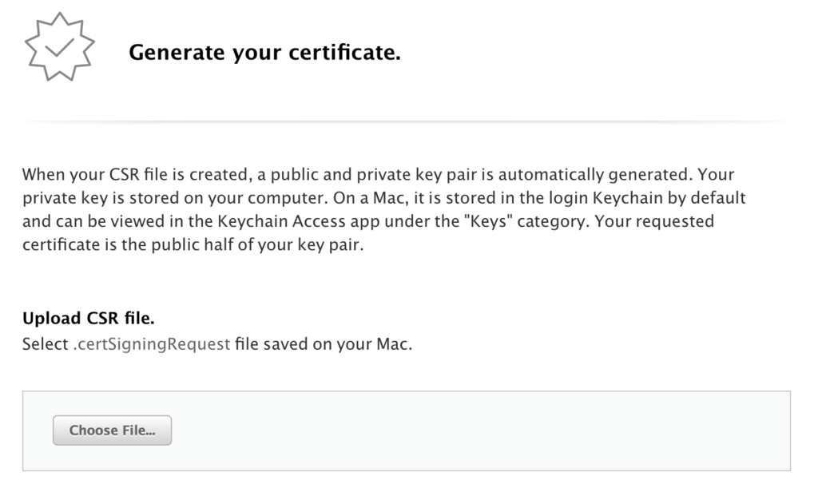Click the word 'Select' before .certSigningRequest
The width and height of the screenshot is (818, 504).
coord(46,344)
